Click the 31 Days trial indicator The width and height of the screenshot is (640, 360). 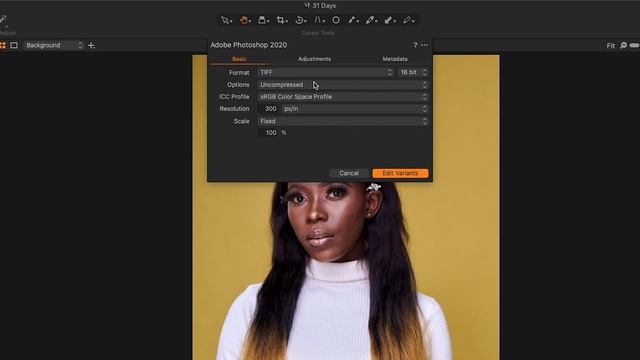click(320, 6)
